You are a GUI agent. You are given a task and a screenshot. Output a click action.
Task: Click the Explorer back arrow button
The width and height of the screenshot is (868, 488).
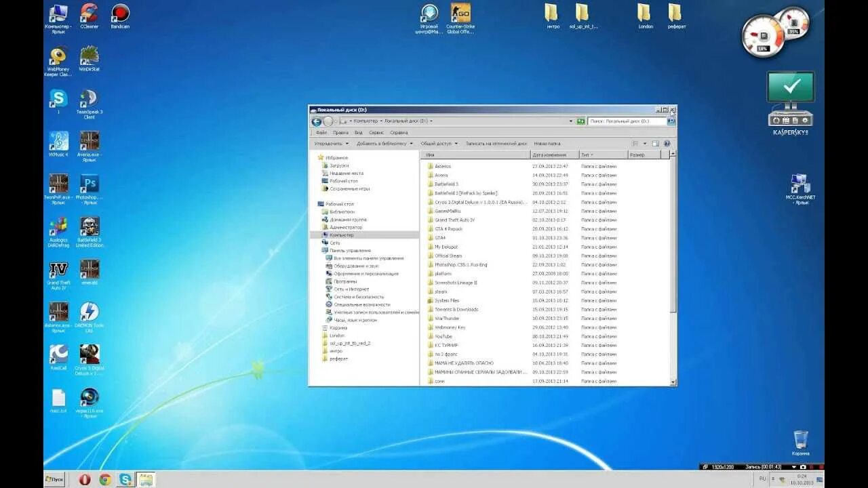pos(317,121)
